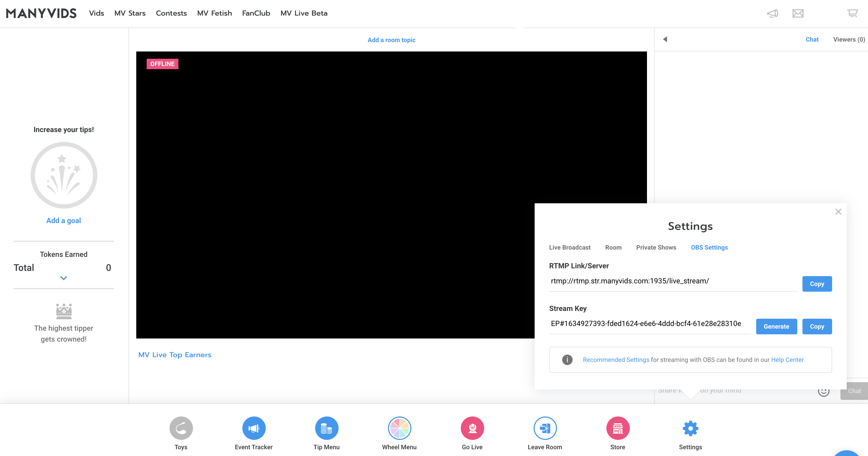
Task: Switch to the Live Broadcast tab
Action: [569, 247]
